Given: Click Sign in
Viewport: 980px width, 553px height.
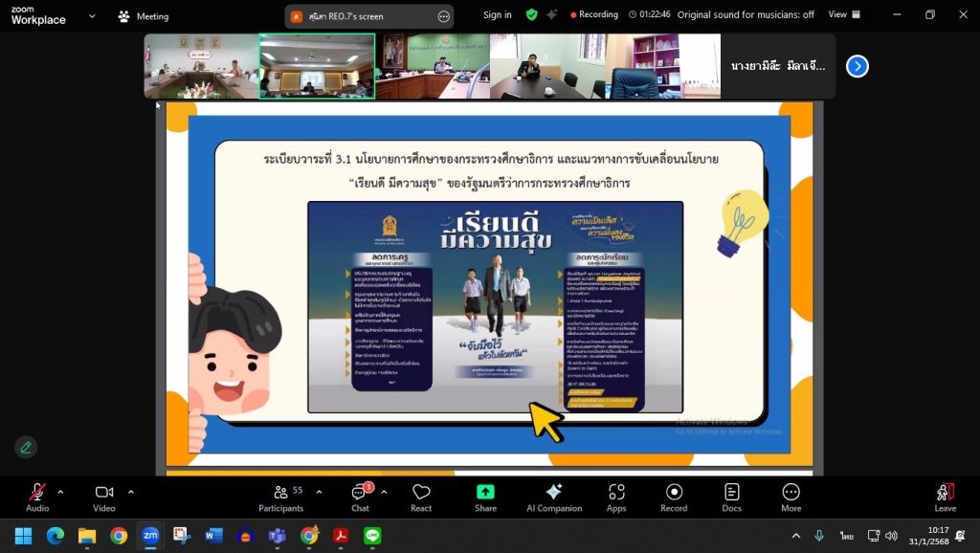Looking at the screenshot, I should tap(498, 14).
